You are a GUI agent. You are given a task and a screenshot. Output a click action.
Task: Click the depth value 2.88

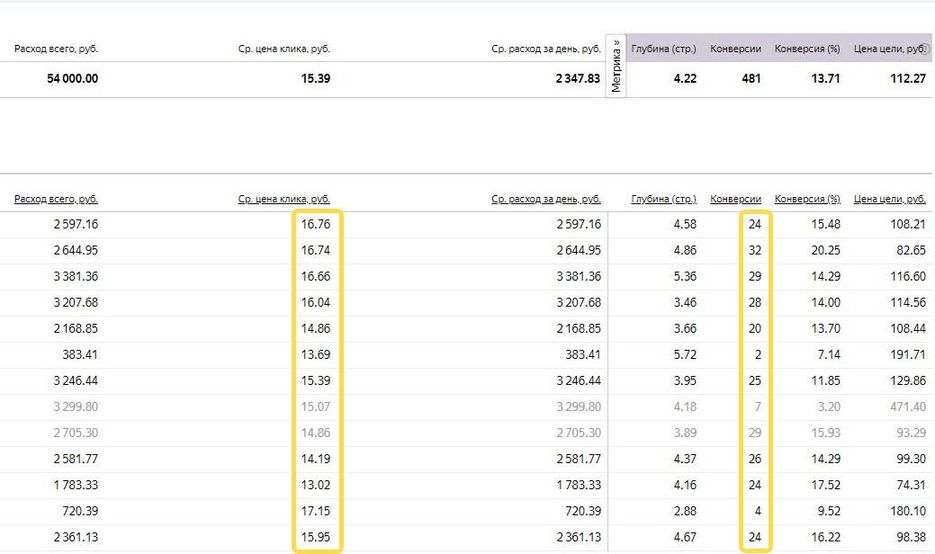point(685,511)
